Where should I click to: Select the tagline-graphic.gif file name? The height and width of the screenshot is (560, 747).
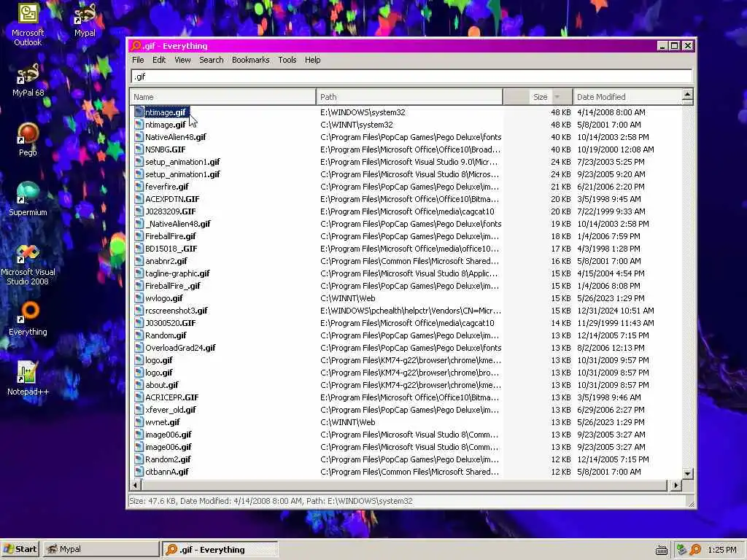pos(177,273)
